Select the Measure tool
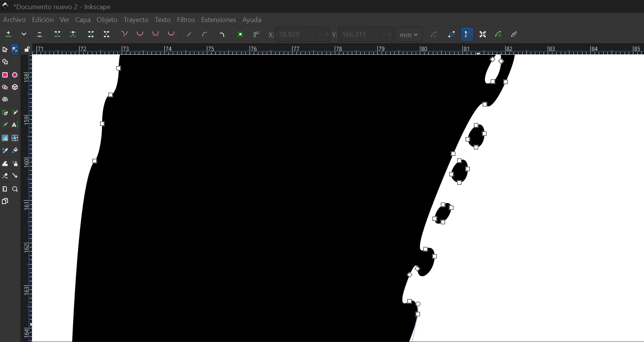The height and width of the screenshot is (342, 644). (5, 189)
